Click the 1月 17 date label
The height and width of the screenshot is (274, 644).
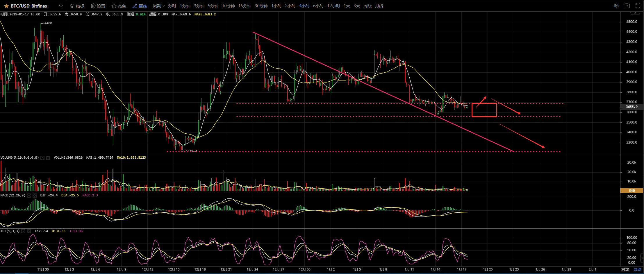461,269
